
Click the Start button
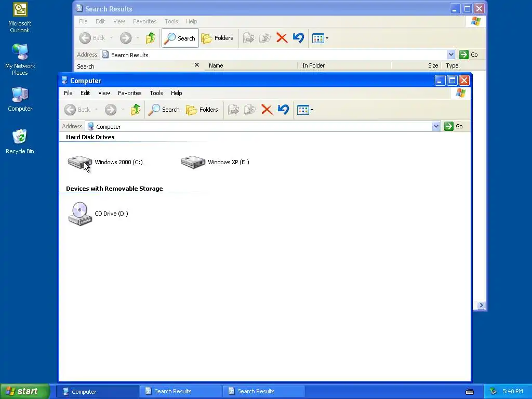[x=25, y=391]
